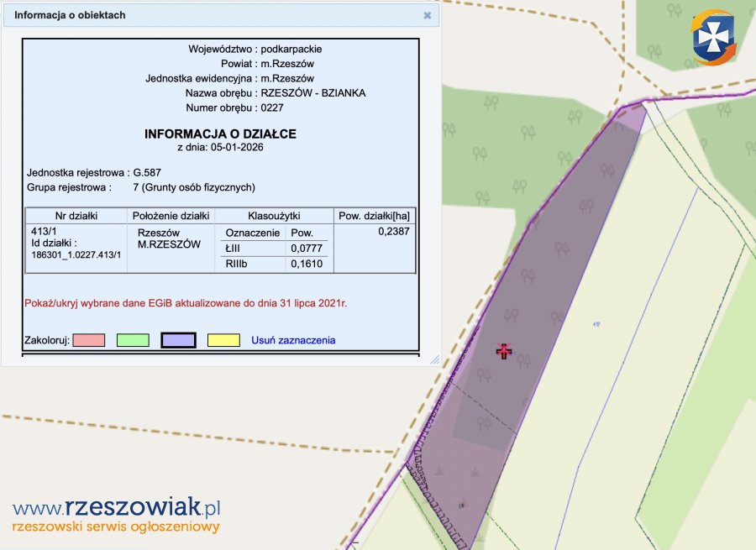
Task: Choose the yellow highlight swatch
Action: click(223, 340)
